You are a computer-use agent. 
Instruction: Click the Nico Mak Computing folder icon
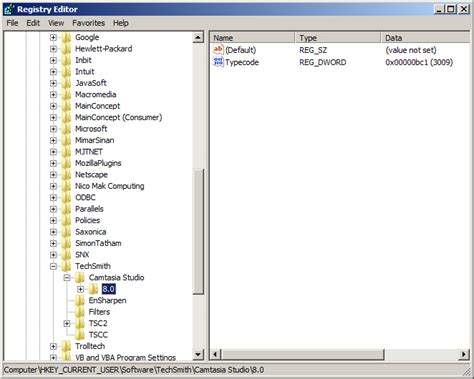67,186
